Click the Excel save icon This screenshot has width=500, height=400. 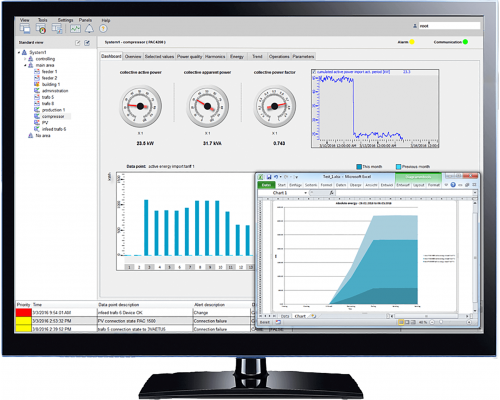click(269, 177)
